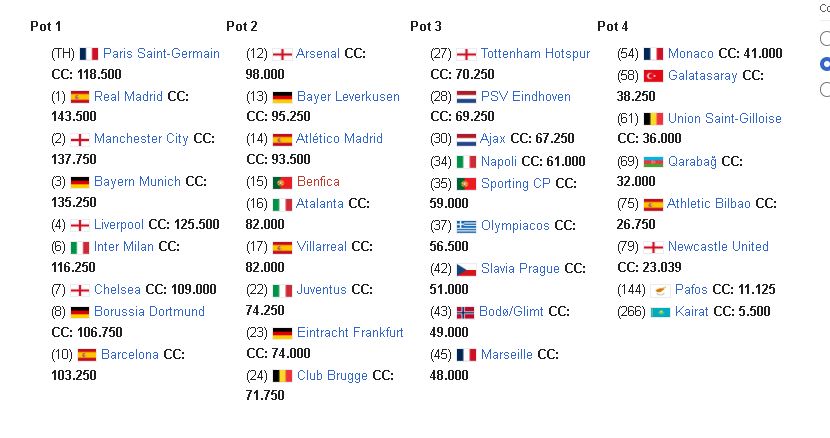Click the Czech flag next to Slavia Prague
Image resolution: width=830 pixels, height=438 pixels.
tap(466, 270)
